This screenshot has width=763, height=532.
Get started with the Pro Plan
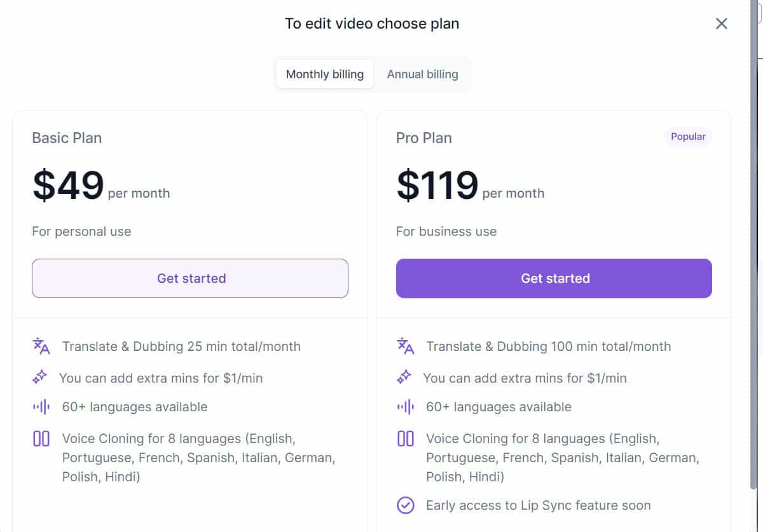click(x=554, y=278)
